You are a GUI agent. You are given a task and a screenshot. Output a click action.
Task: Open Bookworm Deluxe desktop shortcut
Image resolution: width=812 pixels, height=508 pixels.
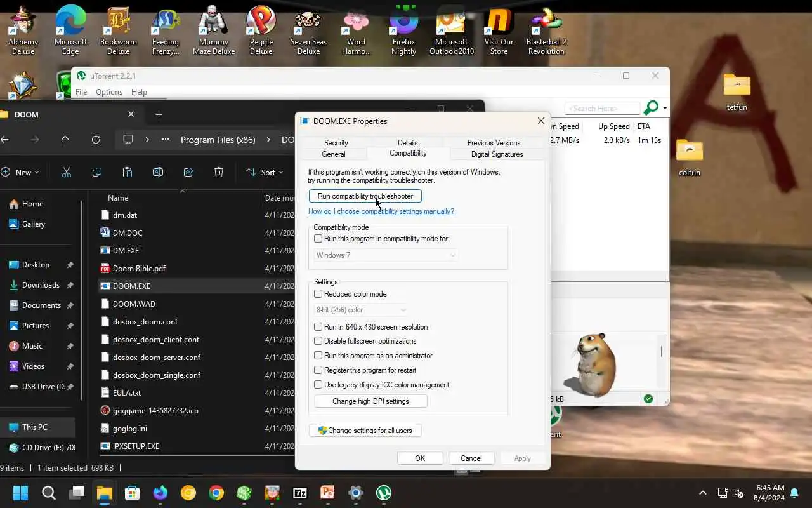pos(118,30)
